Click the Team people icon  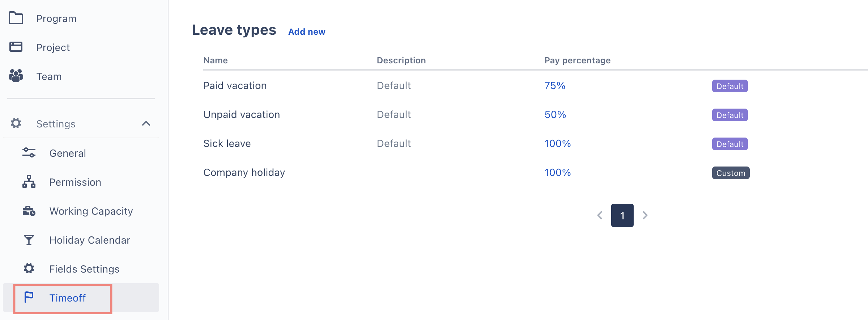click(x=16, y=76)
